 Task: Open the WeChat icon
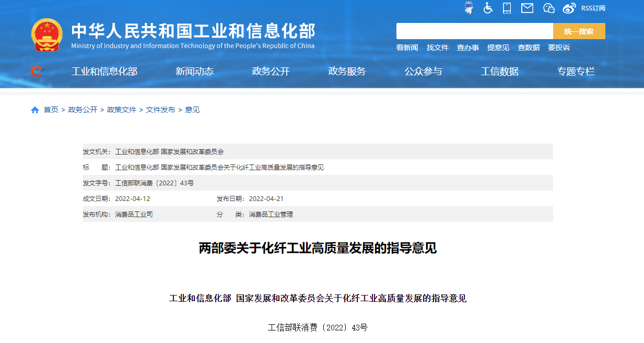point(548,8)
